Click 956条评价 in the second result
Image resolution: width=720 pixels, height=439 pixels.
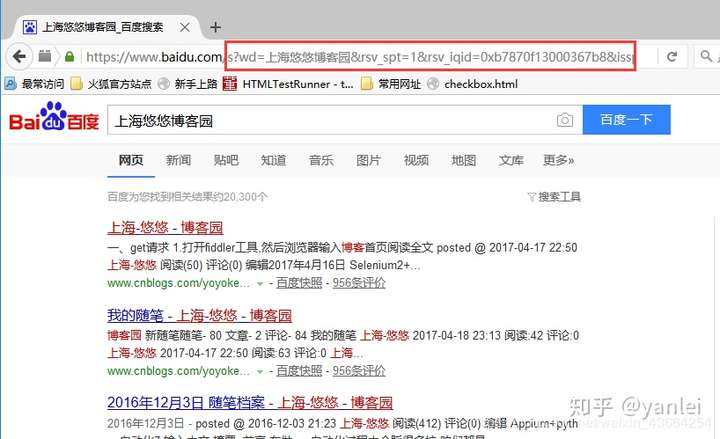tap(359, 371)
